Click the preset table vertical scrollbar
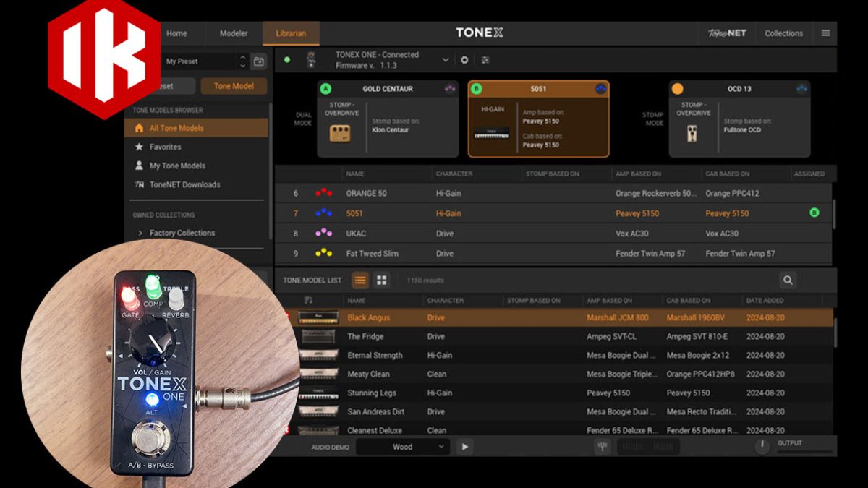 click(834, 215)
